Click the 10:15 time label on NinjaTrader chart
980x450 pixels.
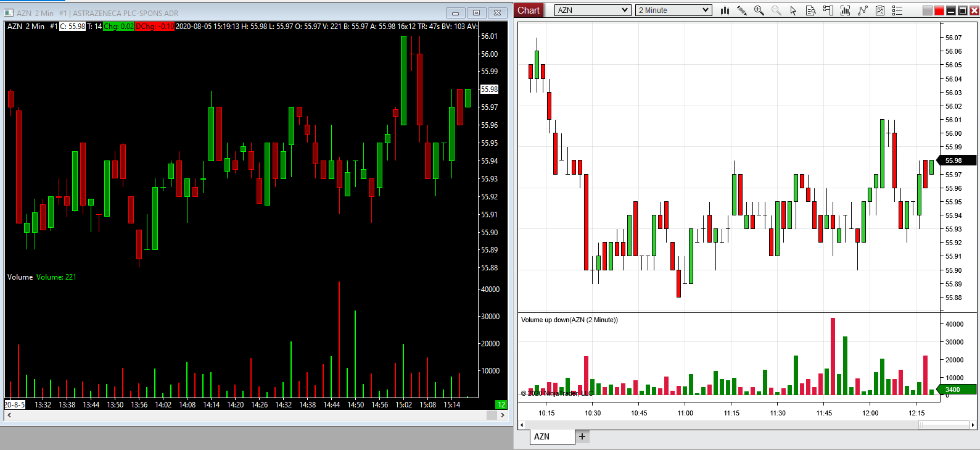[546, 413]
